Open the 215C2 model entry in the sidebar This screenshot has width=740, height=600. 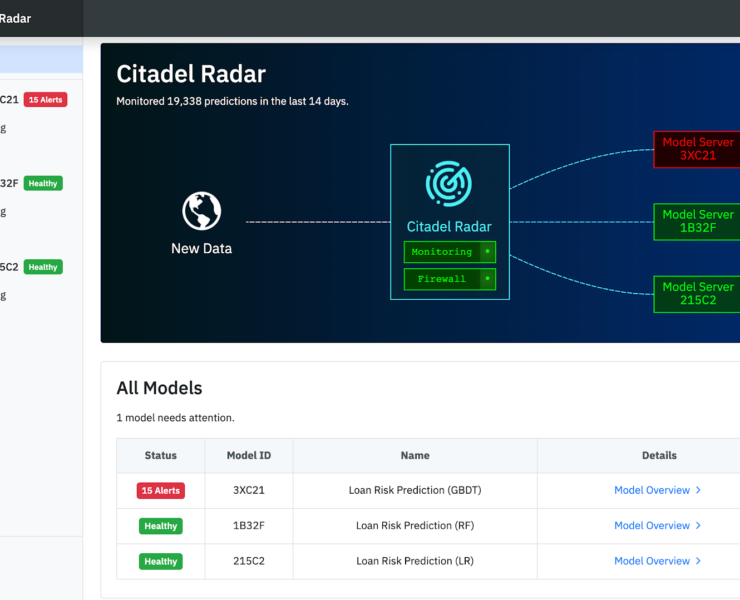[x=9, y=267]
